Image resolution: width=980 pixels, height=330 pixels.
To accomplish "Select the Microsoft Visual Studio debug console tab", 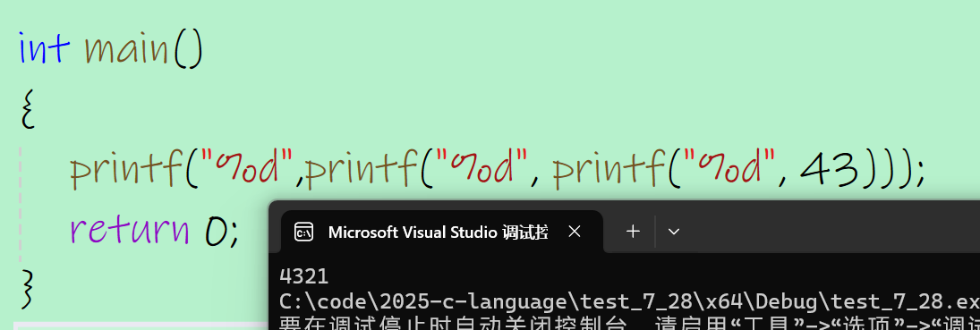I will click(441, 232).
